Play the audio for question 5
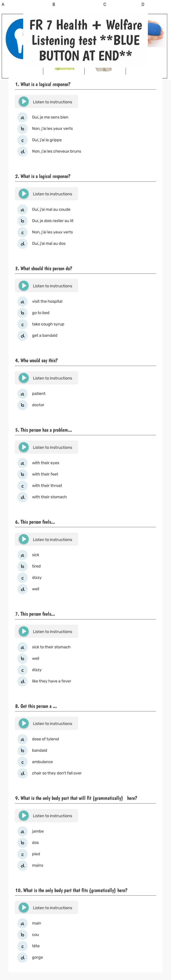Image resolution: width=171 pixels, height=980 pixels. tap(24, 447)
